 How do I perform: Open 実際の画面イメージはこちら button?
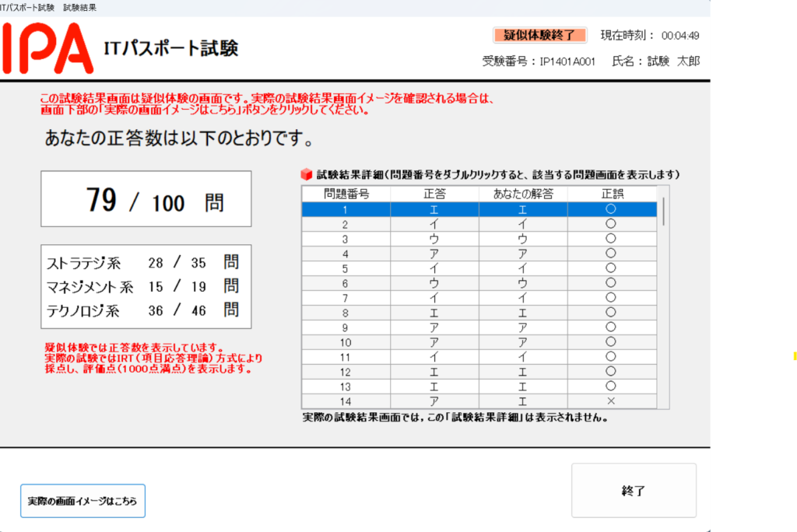(83, 501)
